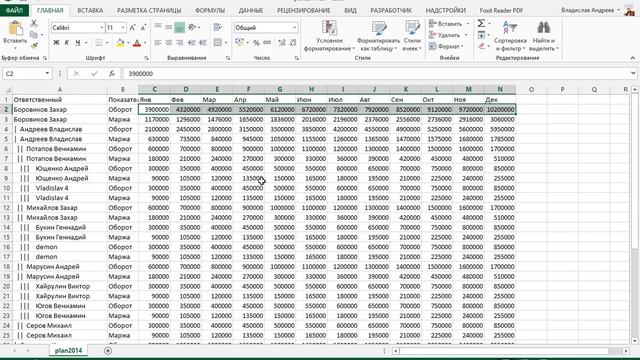Click the Name Box showing C2

[x=27, y=73]
